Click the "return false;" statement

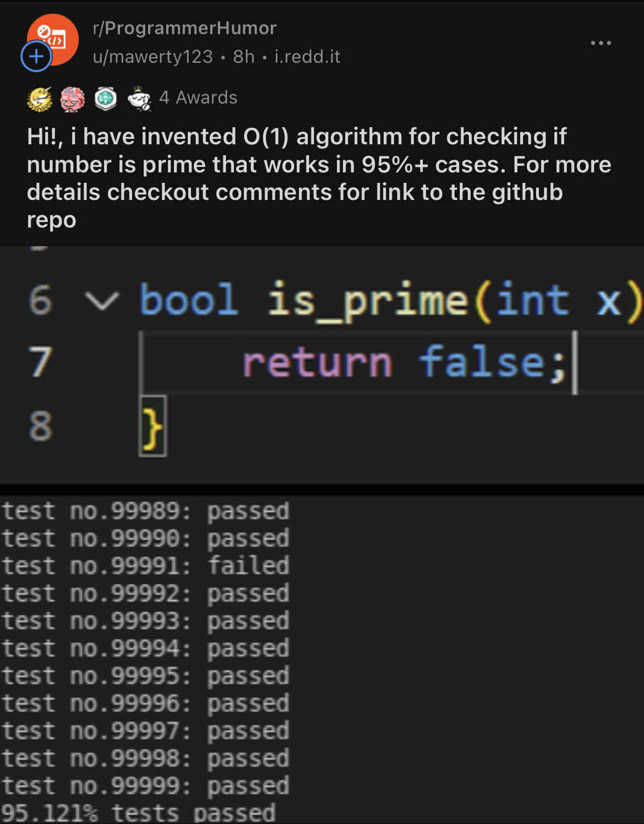click(x=404, y=362)
